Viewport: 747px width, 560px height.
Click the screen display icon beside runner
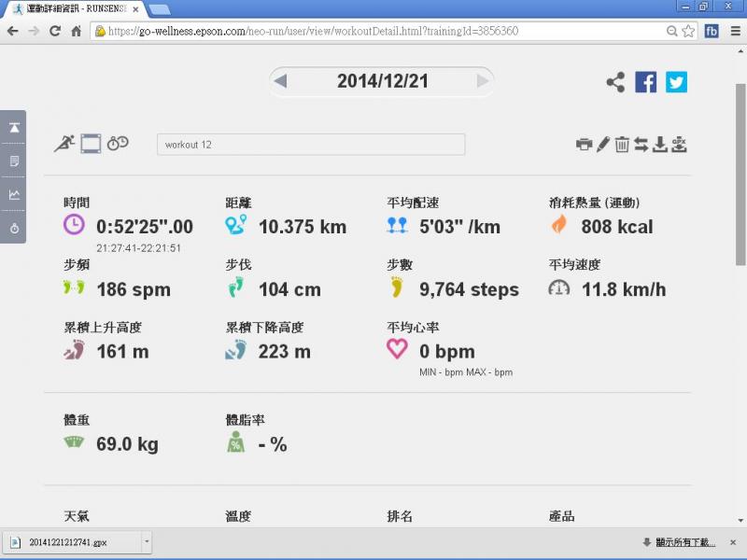[91, 144]
